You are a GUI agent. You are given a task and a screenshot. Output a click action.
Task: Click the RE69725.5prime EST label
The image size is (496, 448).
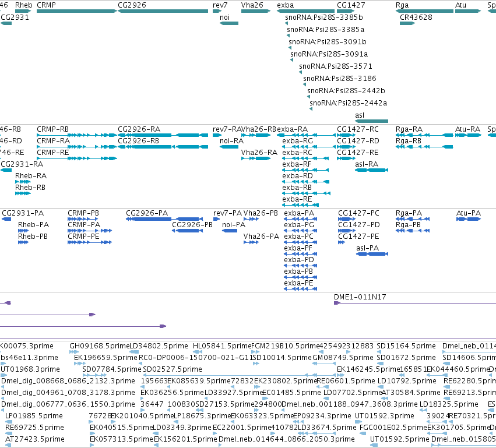click(x=34, y=428)
